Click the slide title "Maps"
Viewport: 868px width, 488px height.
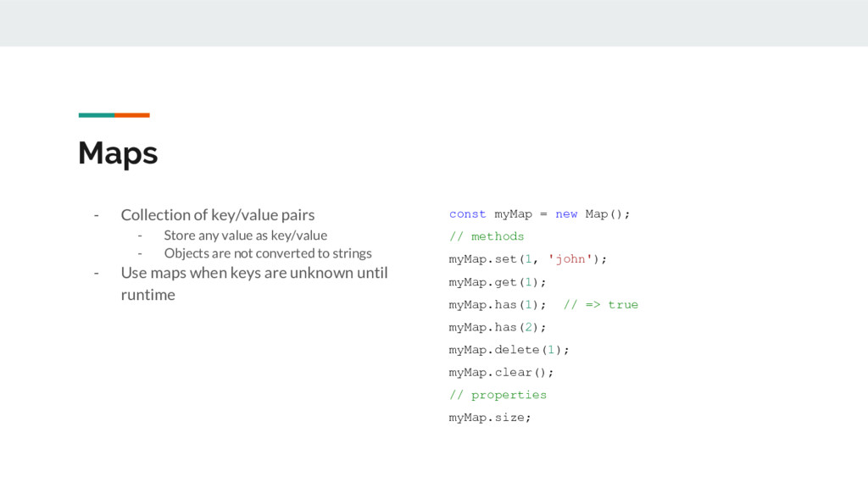pos(118,153)
